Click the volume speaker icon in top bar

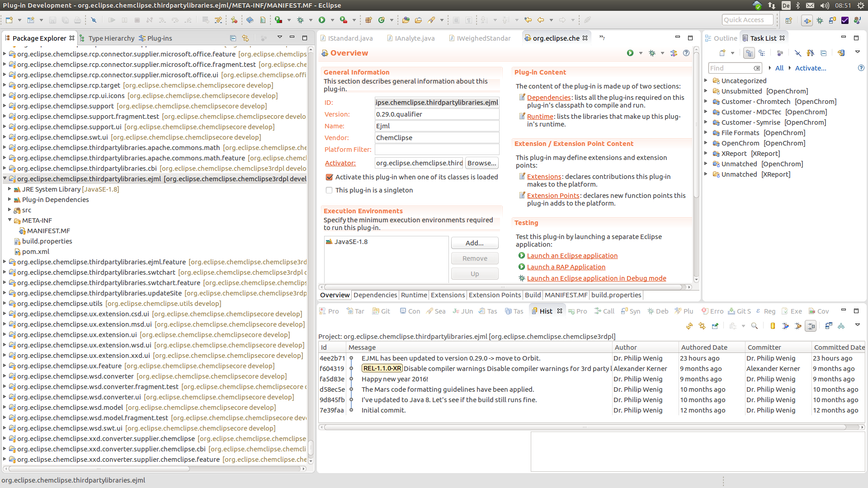pyautogui.click(x=825, y=5)
